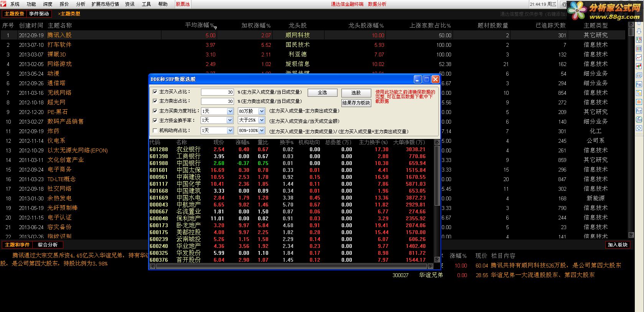Check the 机构动向占比 checkbox
This screenshot has height=312, width=644.
pos(155,130)
